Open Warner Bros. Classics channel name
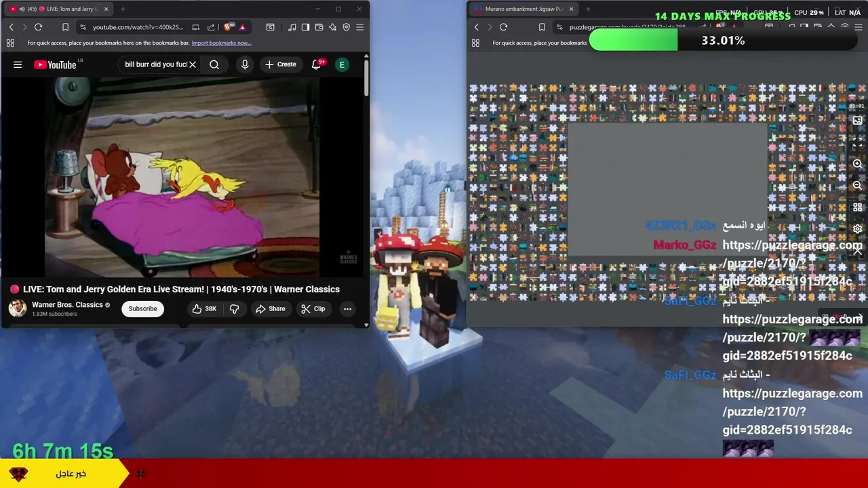This screenshot has width=868, height=488. [x=67, y=305]
